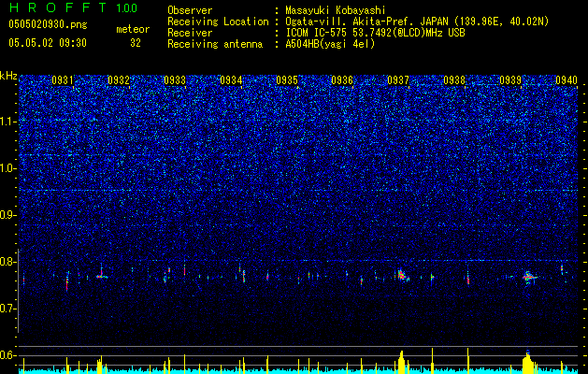The width and height of the screenshot is (588, 374).
Task: Click the Receiving antenna label
Action: tap(215, 44)
